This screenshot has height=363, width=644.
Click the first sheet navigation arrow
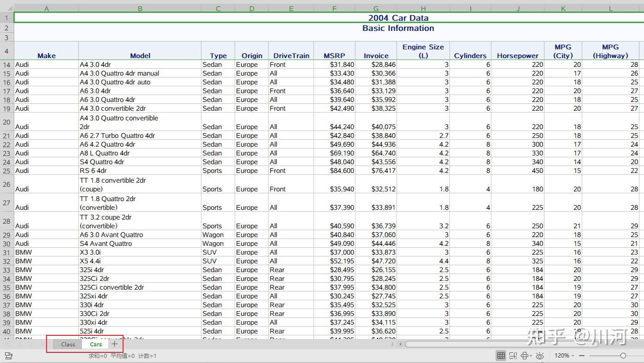click(x=7, y=344)
